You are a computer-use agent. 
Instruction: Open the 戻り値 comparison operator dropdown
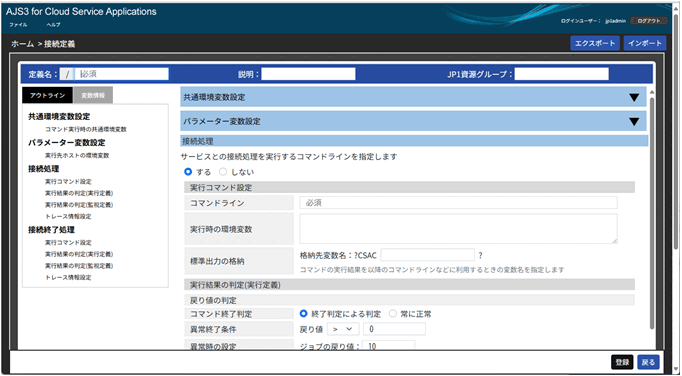point(343,329)
